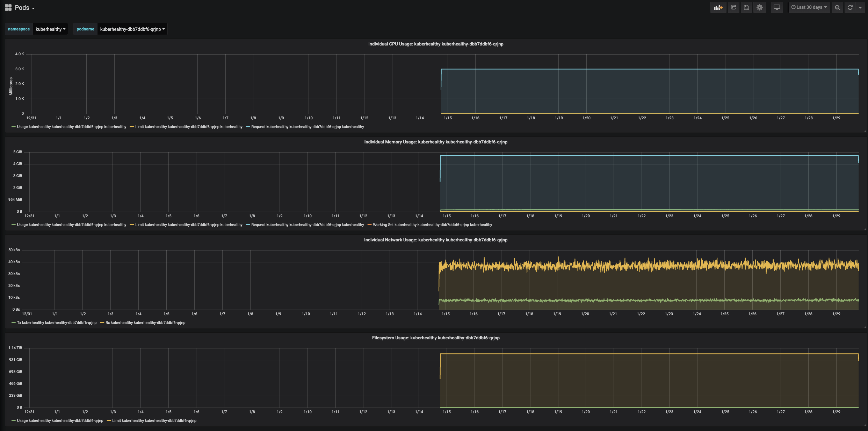Open the Individual CPU Usage panel menu
The width and height of the screenshot is (868, 431).
coord(435,44)
